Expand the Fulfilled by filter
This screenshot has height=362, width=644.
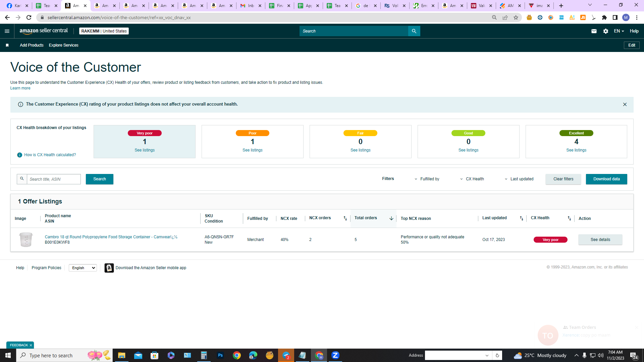click(427, 179)
